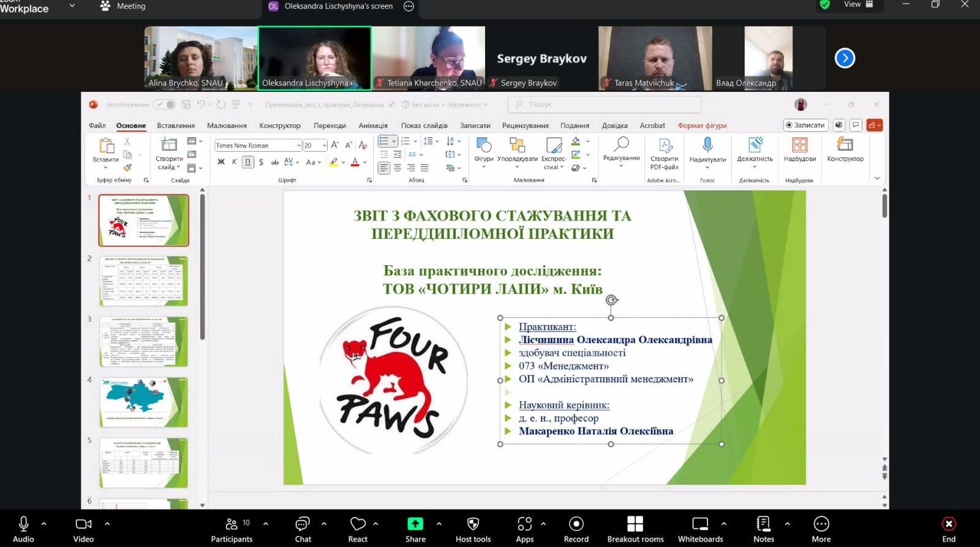Open Breakout rooms in Zoom

click(635, 524)
